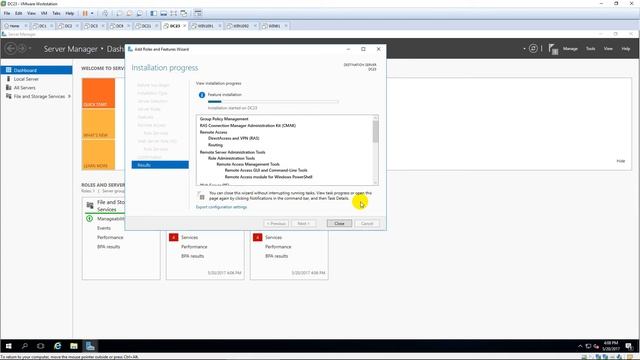Launch Internet Explorer from the taskbar

[58, 346]
